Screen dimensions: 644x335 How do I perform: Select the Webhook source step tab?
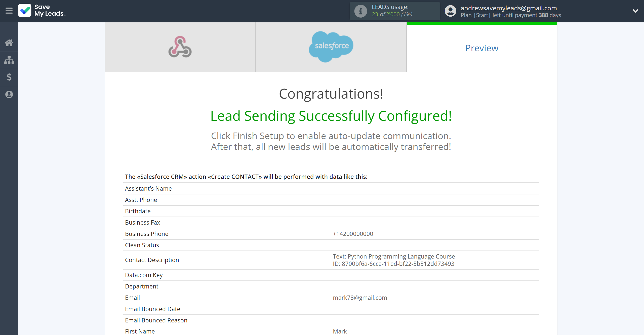pyautogui.click(x=180, y=47)
